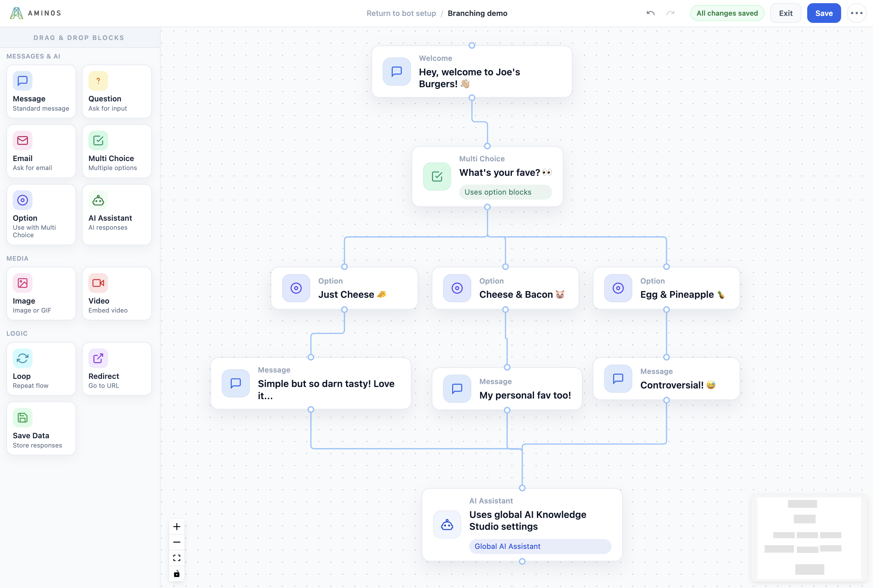The height and width of the screenshot is (588, 873).
Task: Zoom in on the flow canvas
Action: point(177,526)
